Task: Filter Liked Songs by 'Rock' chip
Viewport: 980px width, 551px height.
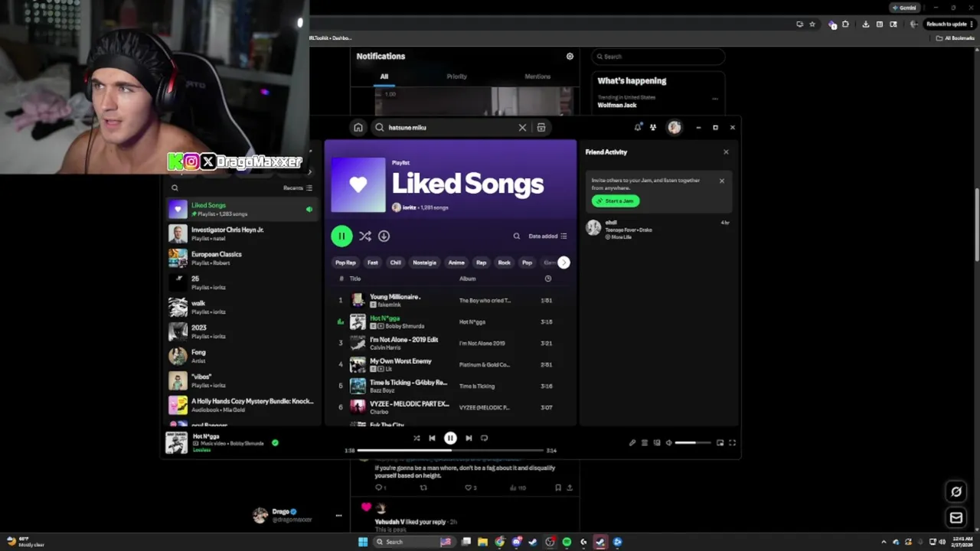Action: point(504,262)
